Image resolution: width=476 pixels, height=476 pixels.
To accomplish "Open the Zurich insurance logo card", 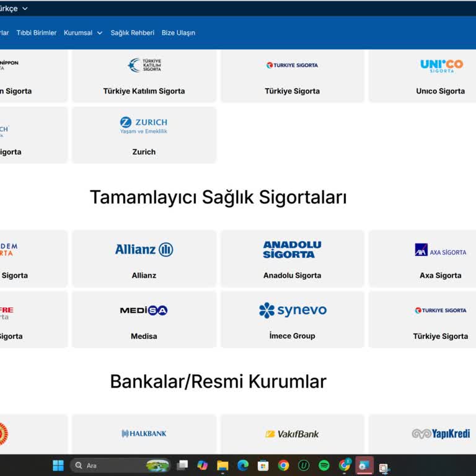I will 144,126.
